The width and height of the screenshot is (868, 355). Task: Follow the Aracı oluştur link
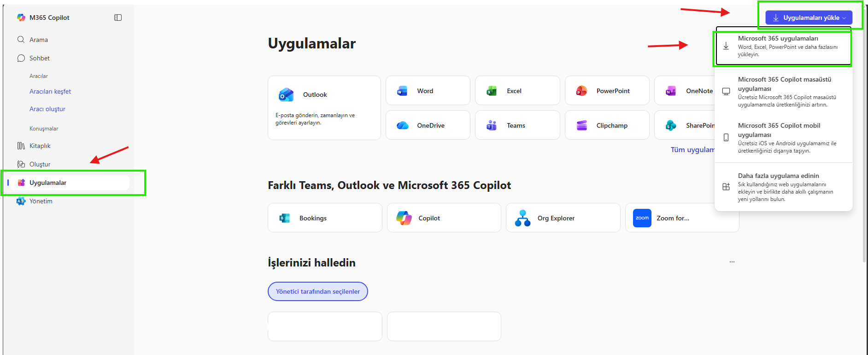(47, 109)
